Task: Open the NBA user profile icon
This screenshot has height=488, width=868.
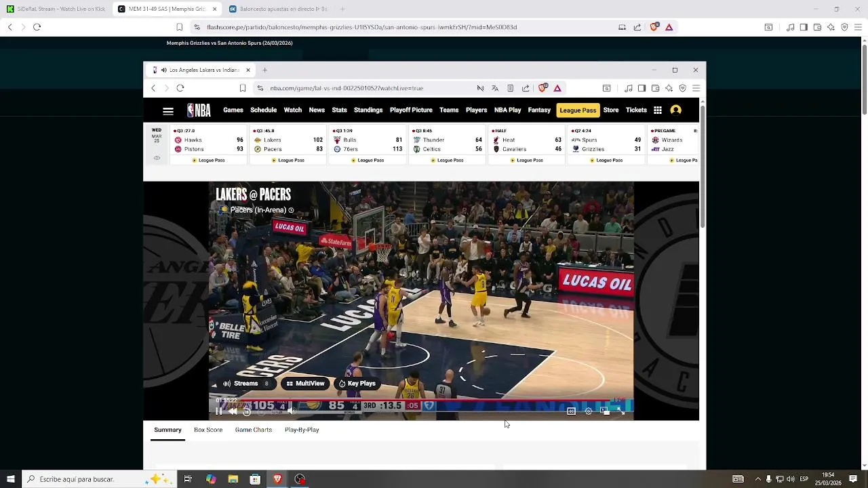Action: tap(675, 110)
